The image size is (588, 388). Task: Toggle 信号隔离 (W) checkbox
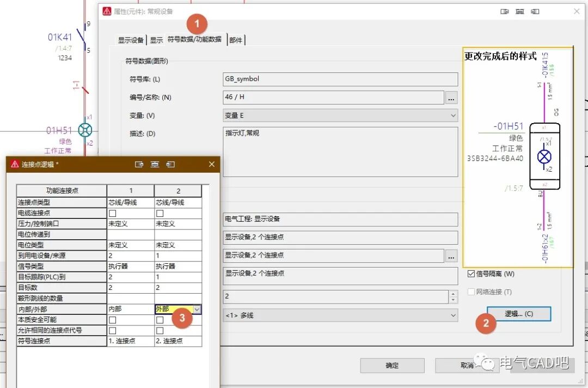tap(471, 274)
